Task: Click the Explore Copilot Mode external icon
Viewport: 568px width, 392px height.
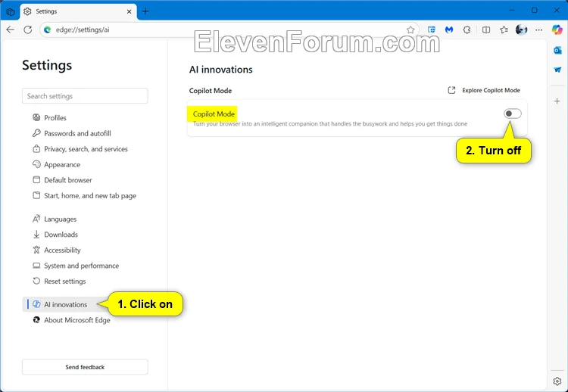Action: [451, 90]
